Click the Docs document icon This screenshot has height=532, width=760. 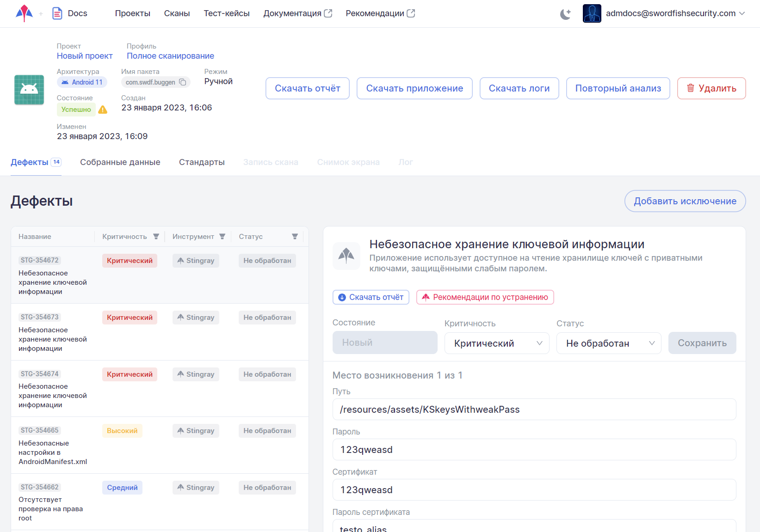(x=57, y=13)
